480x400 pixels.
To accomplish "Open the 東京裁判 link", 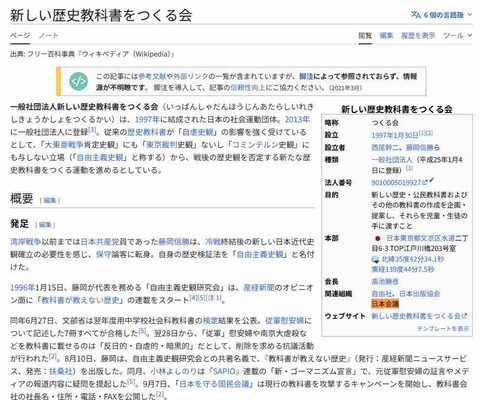I will 161,145.
